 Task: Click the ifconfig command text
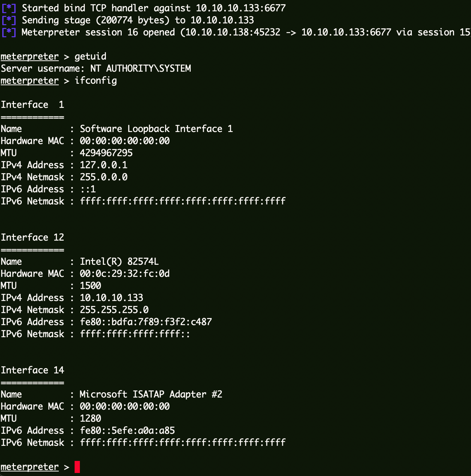coord(96,81)
